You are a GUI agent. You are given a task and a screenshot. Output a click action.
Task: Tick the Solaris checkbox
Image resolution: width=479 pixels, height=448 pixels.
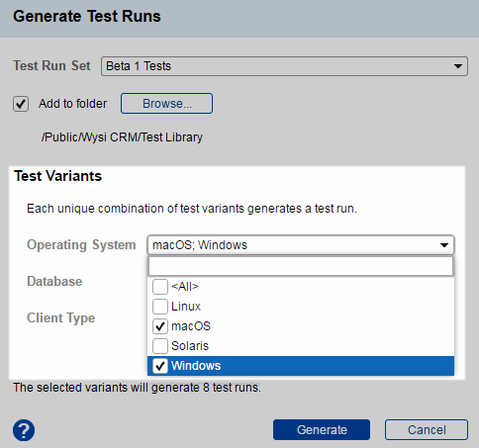pyautogui.click(x=160, y=346)
